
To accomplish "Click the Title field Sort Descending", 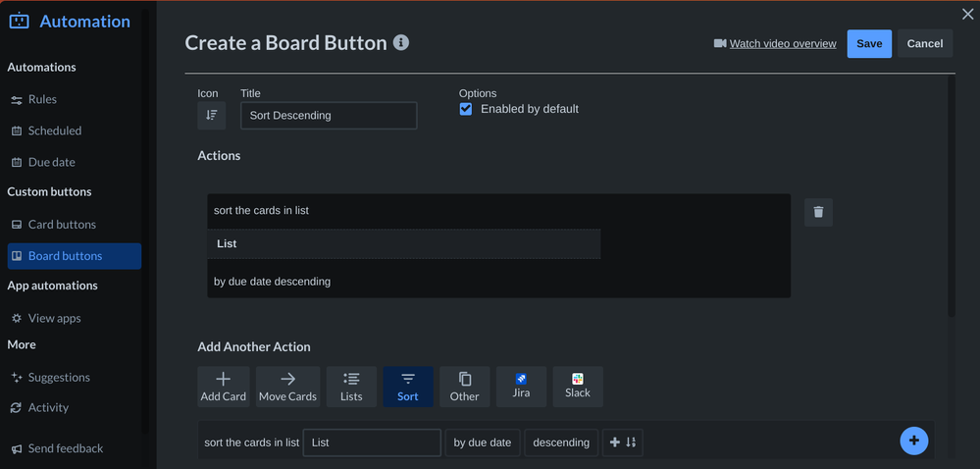I will coord(329,116).
